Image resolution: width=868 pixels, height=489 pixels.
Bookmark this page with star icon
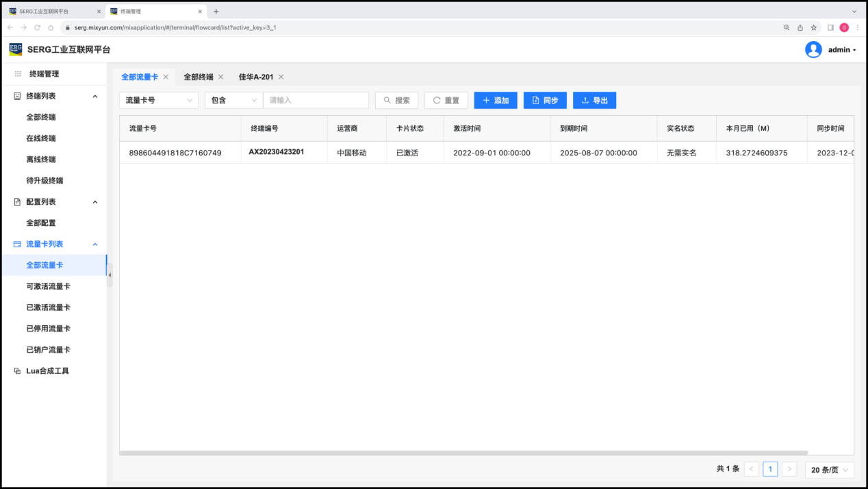[x=814, y=27]
